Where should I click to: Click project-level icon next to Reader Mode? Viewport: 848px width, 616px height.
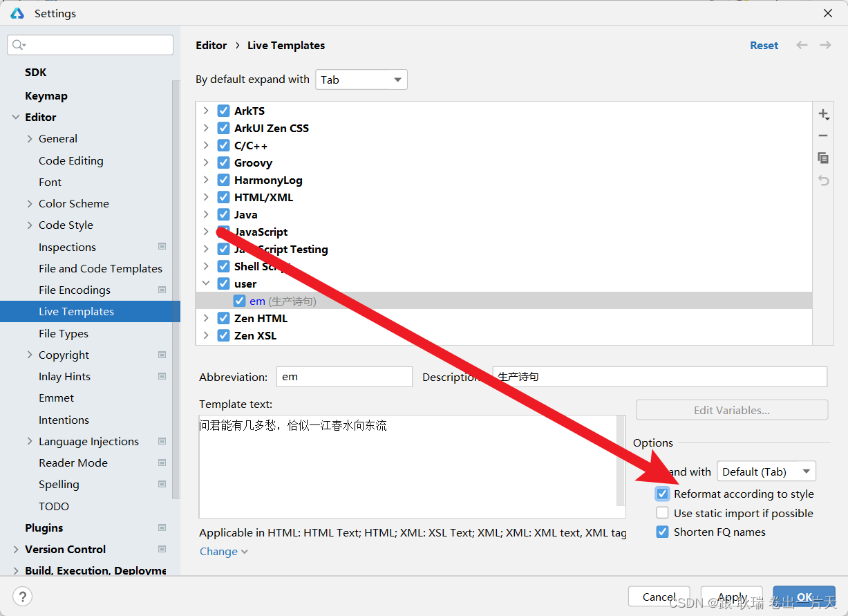point(162,463)
